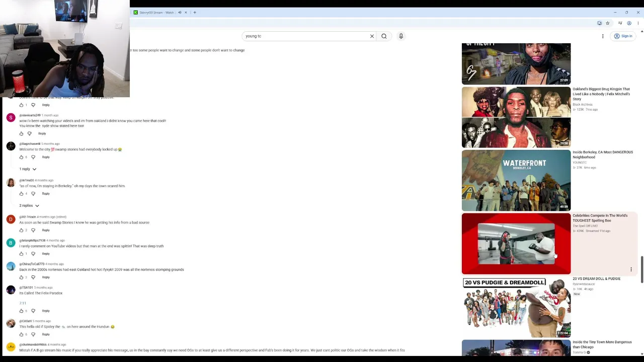
Task: Dislike the comment by @stevlearts249
Action: [29, 134]
